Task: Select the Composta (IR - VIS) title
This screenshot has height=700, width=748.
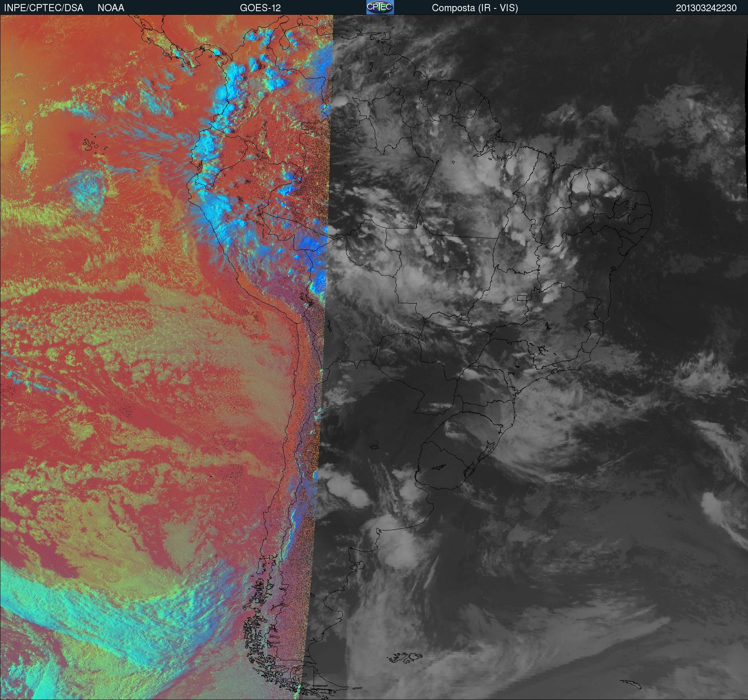Action: [x=475, y=8]
